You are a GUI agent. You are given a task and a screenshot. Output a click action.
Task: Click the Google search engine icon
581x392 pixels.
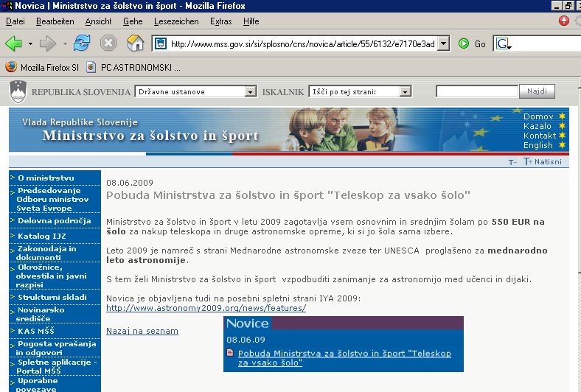[x=503, y=44]
